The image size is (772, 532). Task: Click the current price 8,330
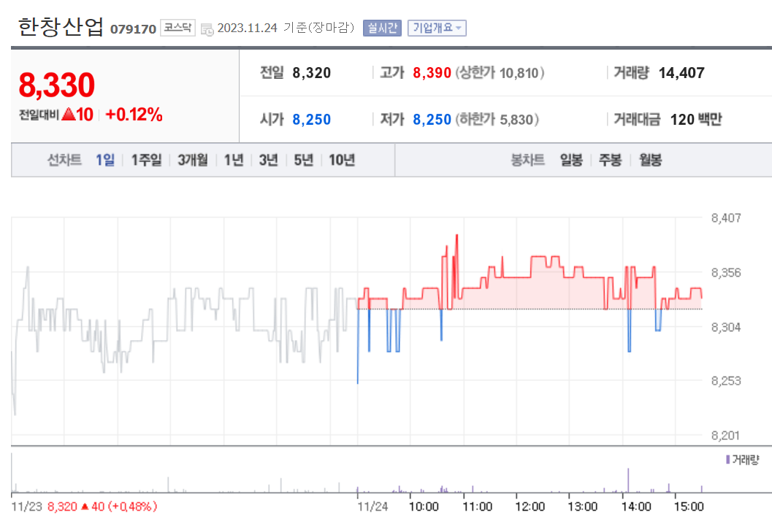57,85
